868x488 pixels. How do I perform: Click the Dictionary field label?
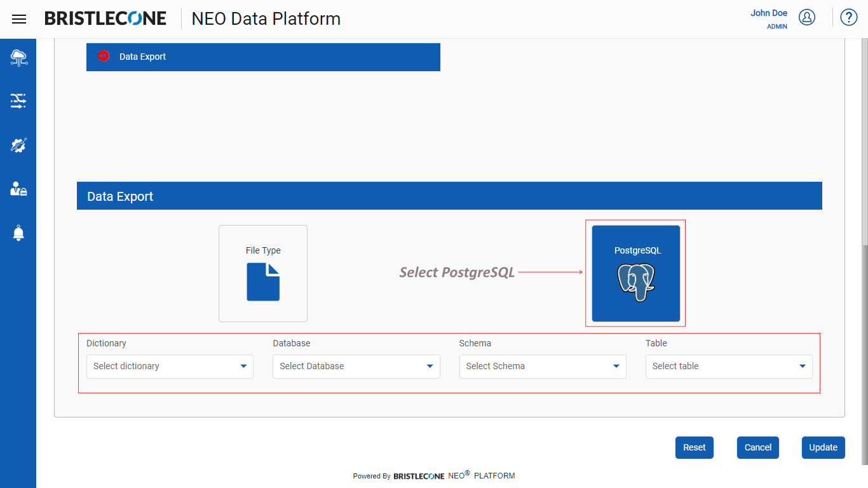coord(106,343)
